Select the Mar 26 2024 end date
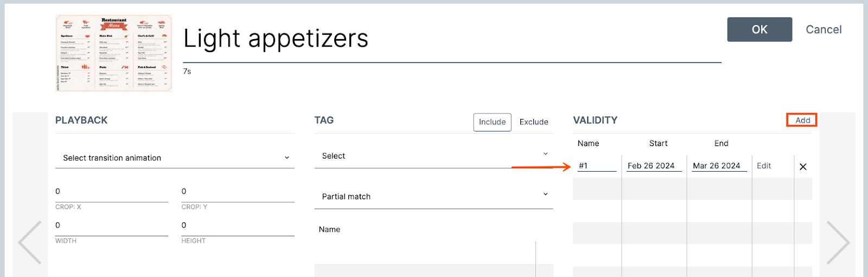This screenshot has width=868, height=277. click(x=717, y=166)
